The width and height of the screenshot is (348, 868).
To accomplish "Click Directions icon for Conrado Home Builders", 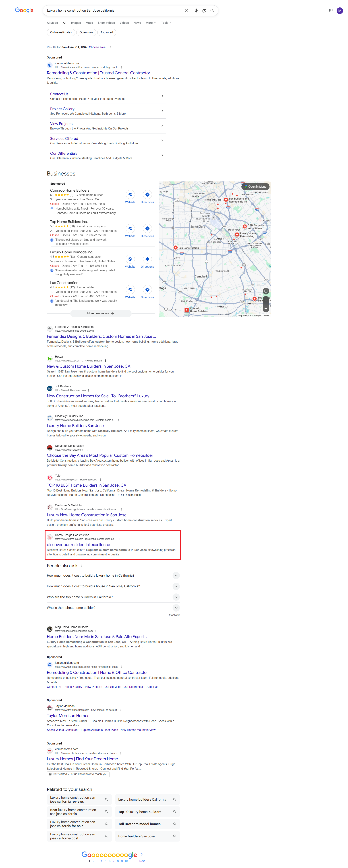I will (x=147, y=194).
